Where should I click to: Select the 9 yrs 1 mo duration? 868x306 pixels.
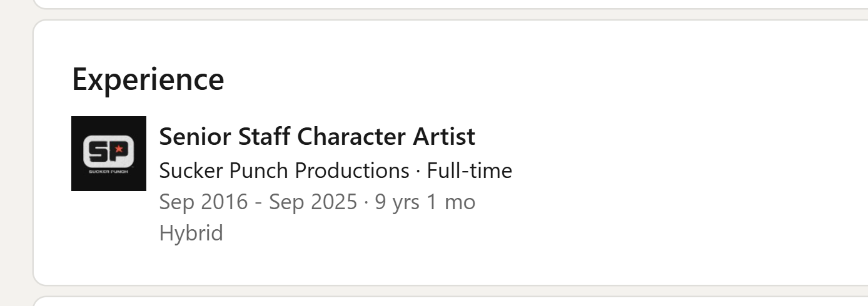(x=425, y=202)
